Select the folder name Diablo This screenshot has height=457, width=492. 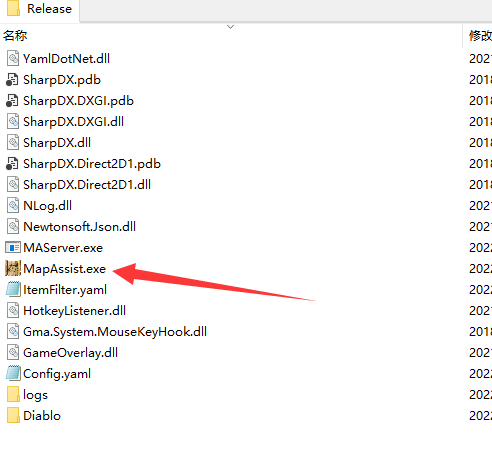coord(42,416)
